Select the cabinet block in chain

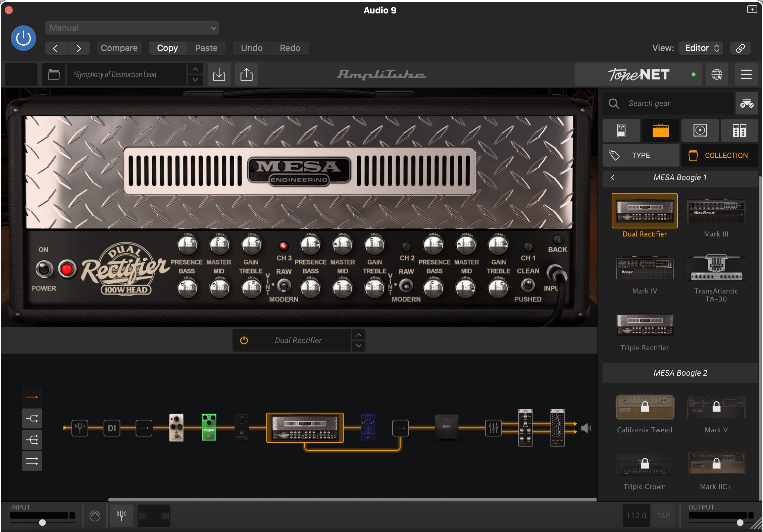(x=446, y=427)
